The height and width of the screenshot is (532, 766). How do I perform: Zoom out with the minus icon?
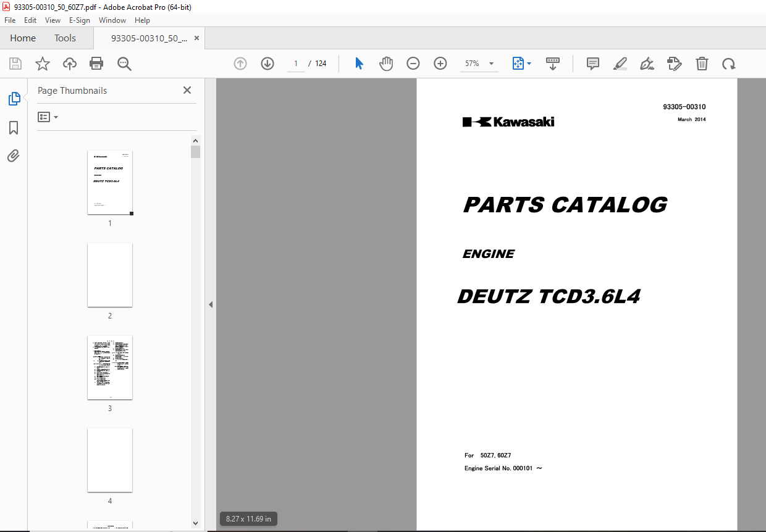point(413,64)
